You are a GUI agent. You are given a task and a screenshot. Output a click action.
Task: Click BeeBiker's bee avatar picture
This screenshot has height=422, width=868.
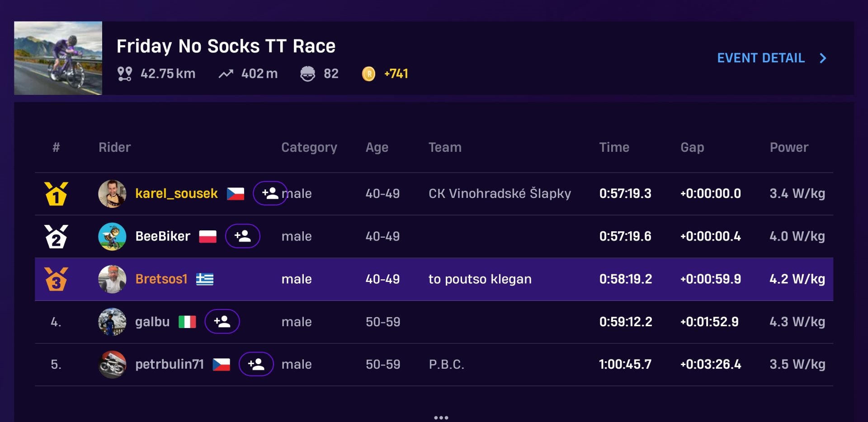point(112,236)
